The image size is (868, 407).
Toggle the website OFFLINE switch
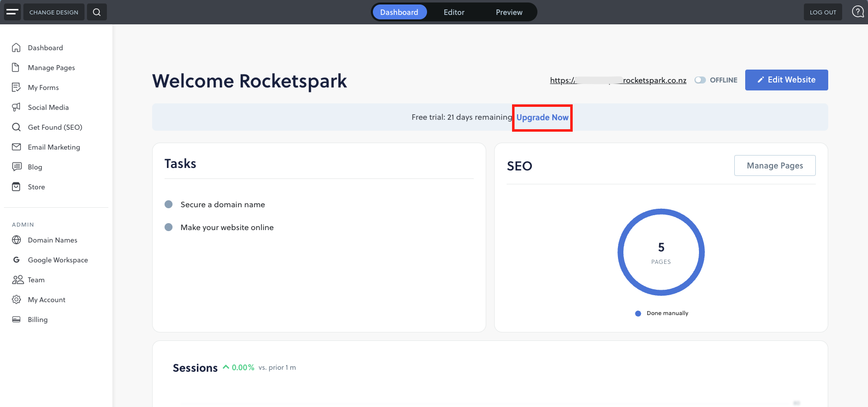coord(700,80)
